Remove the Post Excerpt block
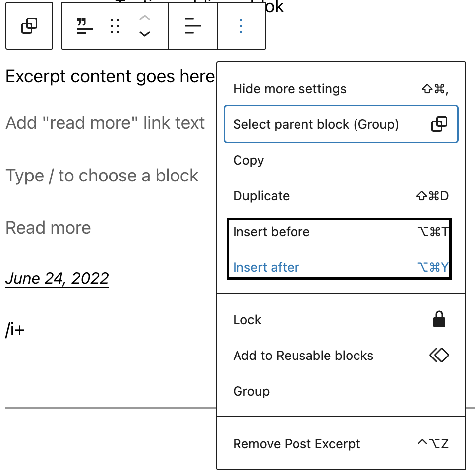 pos(297,444)
